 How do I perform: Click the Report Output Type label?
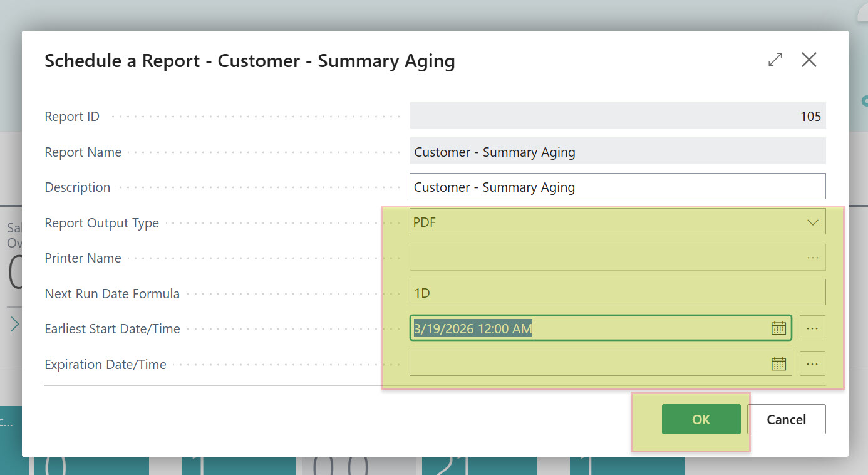pos(101,223)
